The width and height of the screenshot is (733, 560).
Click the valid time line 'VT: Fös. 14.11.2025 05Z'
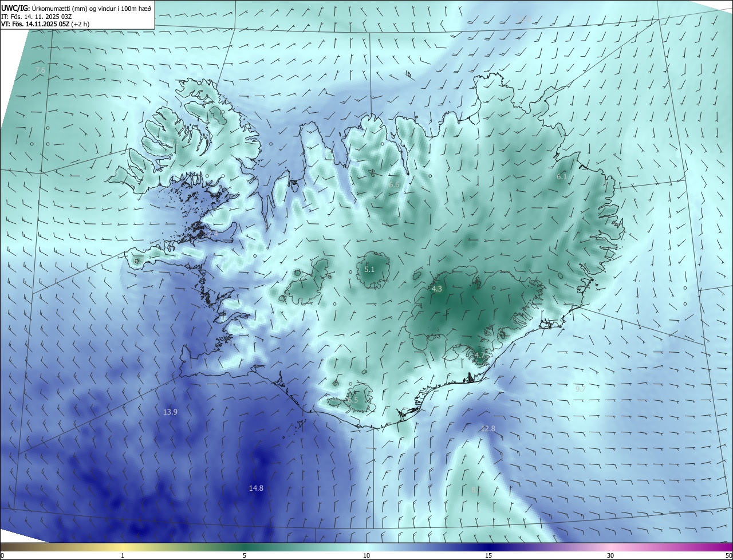coord(35,24)
